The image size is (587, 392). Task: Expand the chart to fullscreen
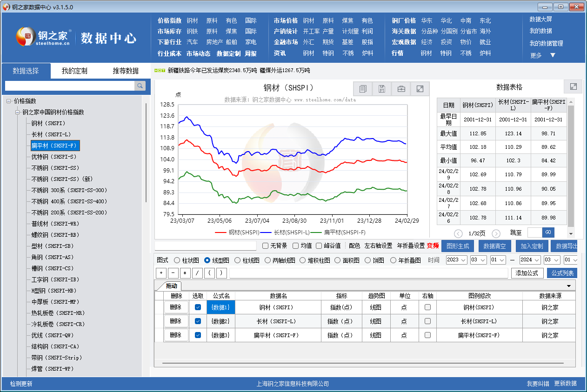[420, 89]
